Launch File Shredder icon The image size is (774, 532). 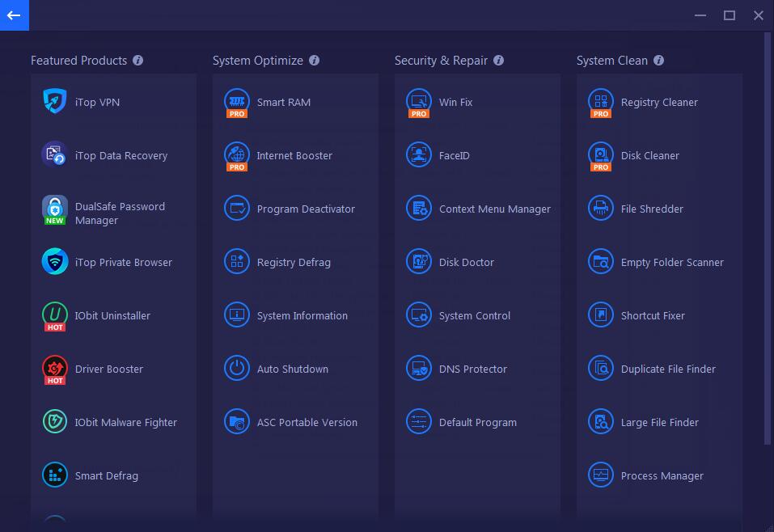(x=601, y=209)
